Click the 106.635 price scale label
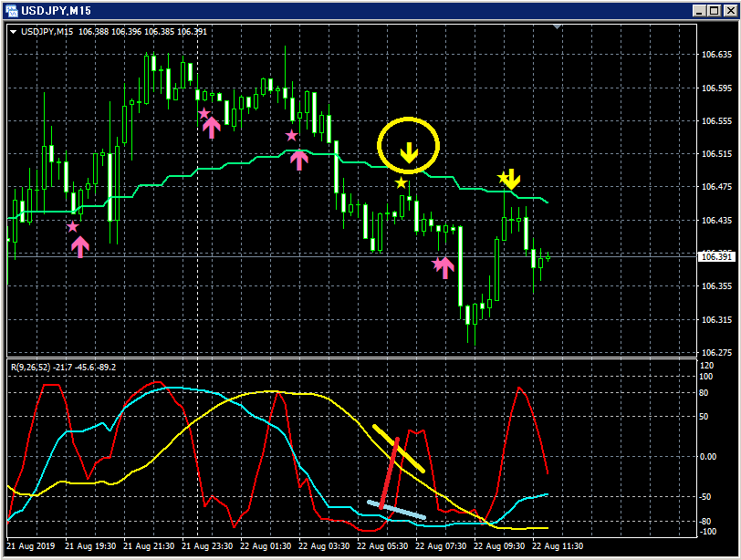Screen dimensions: 741x560 point(716,55)
